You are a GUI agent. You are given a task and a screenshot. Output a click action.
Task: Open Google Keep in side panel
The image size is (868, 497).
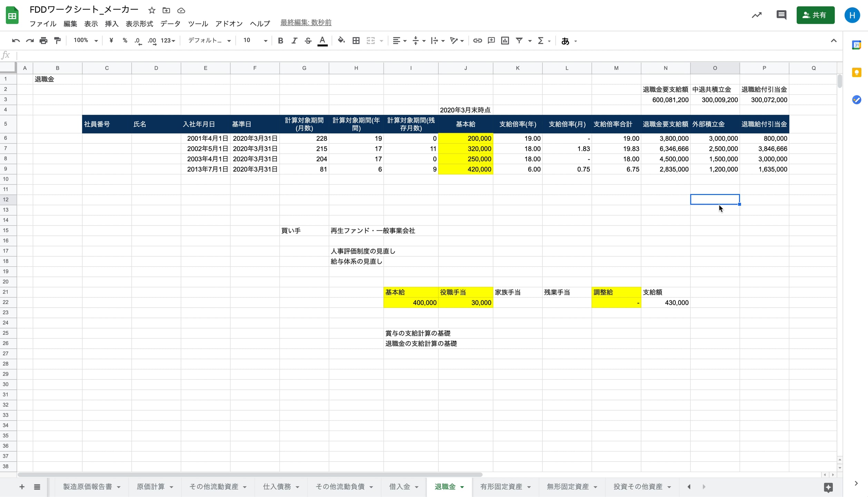(x=856, y=72)
